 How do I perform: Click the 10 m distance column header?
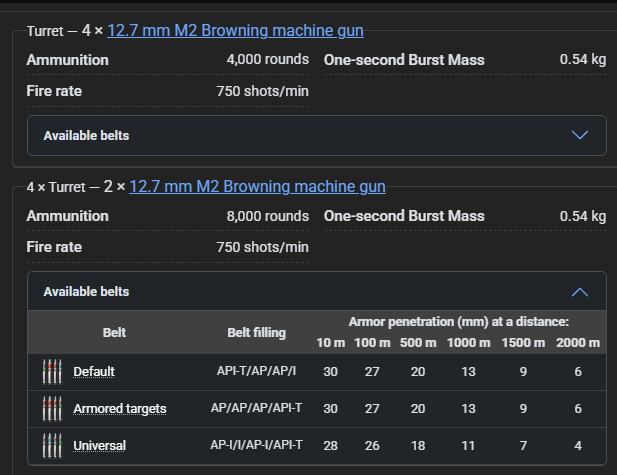pos(331,343)
